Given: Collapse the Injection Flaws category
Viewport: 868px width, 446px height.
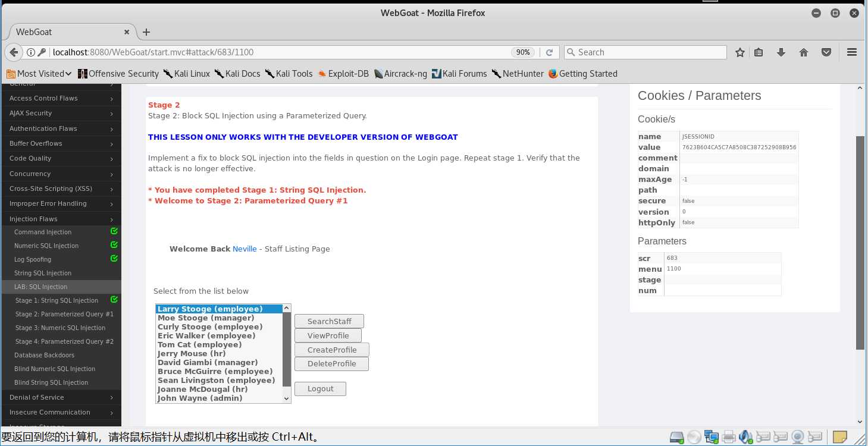Looking at the screenshot, I should [x=61, y=219].
